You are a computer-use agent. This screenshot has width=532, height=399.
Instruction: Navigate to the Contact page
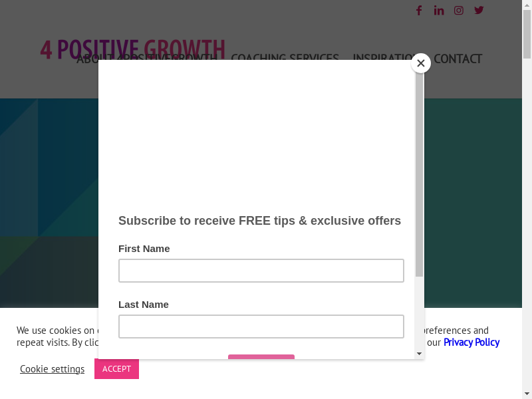458,59
